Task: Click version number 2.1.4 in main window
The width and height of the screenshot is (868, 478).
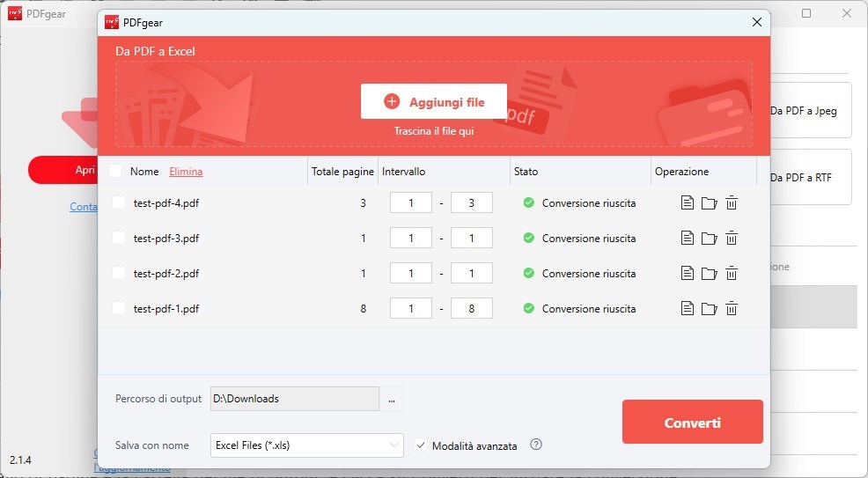Action: [20, 460]
